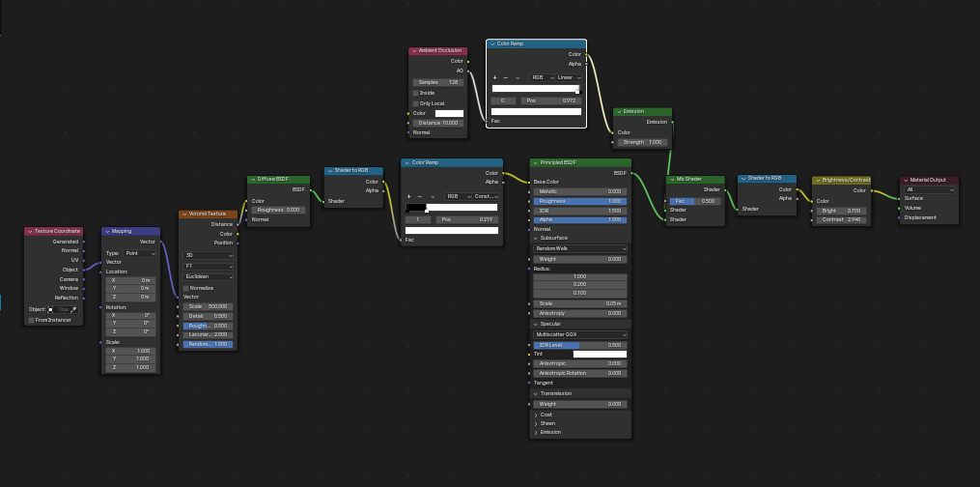Open lower Color Ramp Constant interpolation dropdown
Image resolution: width=980 pixels, height=487 pixels.
click(x=485, y=196)
